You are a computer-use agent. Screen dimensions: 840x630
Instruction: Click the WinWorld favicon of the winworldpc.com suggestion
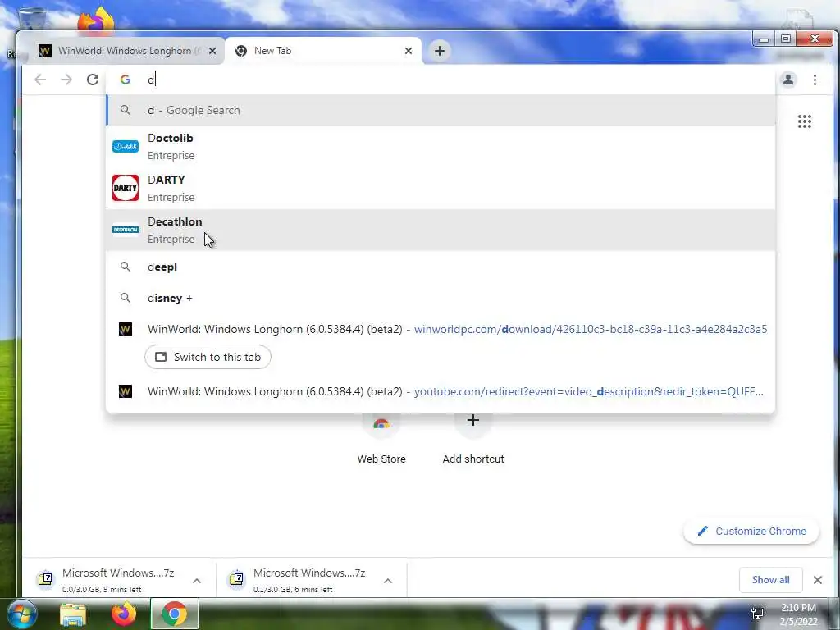point(126,329)
